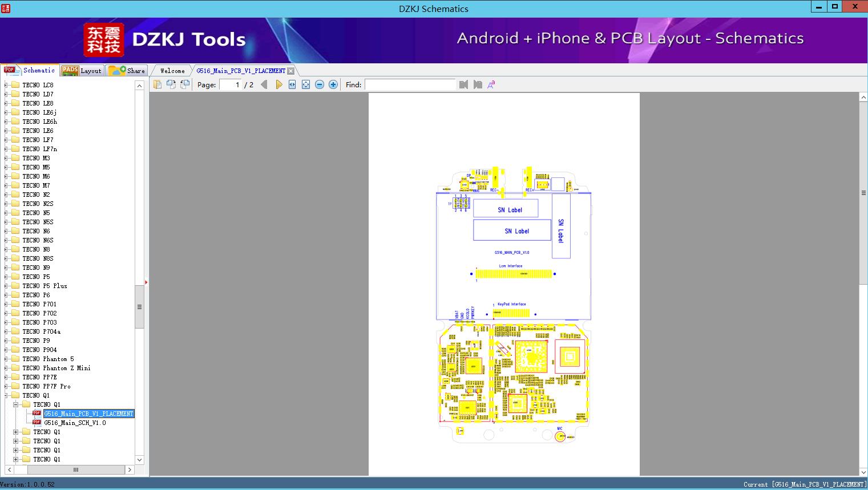Image resolution: width=868 pixels, height=490 pixels.
Task: Click the DZKJ app icon in the title bar
Action: [x=6, y=9]
